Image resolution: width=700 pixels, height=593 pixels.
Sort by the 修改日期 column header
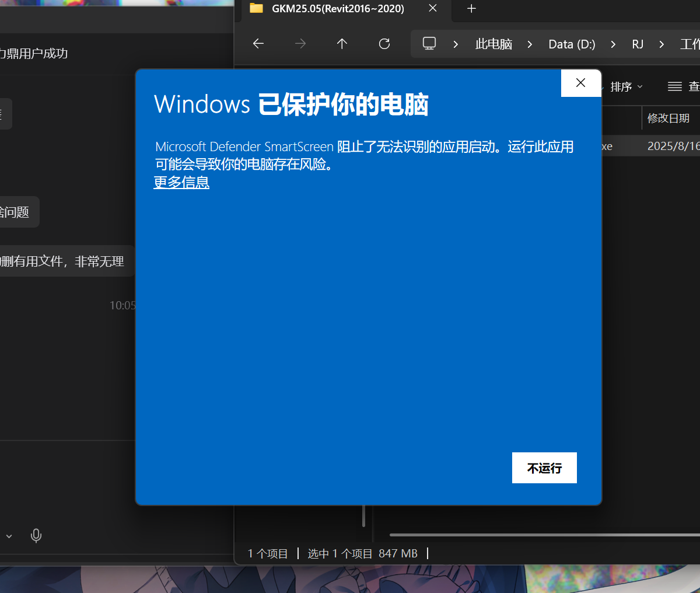tap(668, 118)
